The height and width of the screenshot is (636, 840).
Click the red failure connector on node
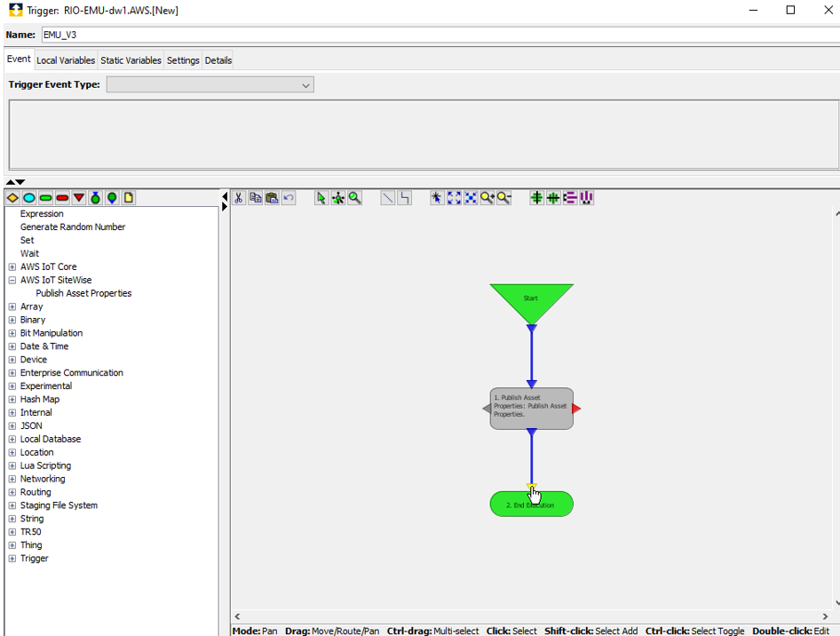pyautogui.click(x=577, y=409)
